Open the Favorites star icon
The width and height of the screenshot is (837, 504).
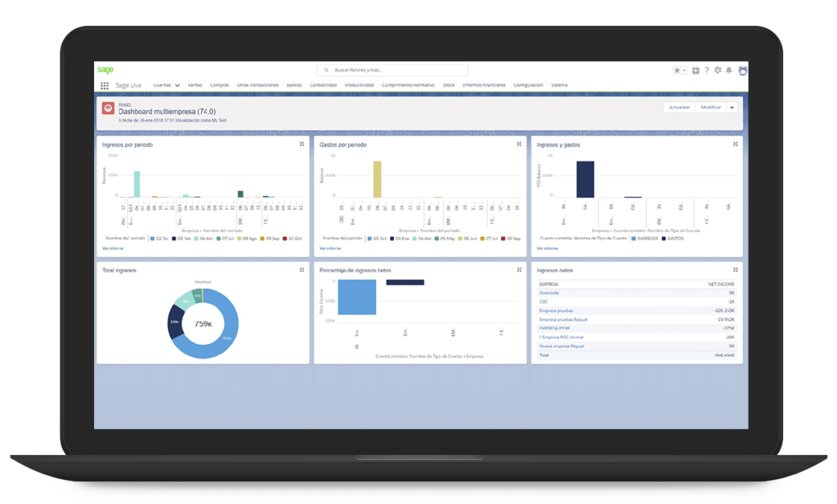coord(677,71)
